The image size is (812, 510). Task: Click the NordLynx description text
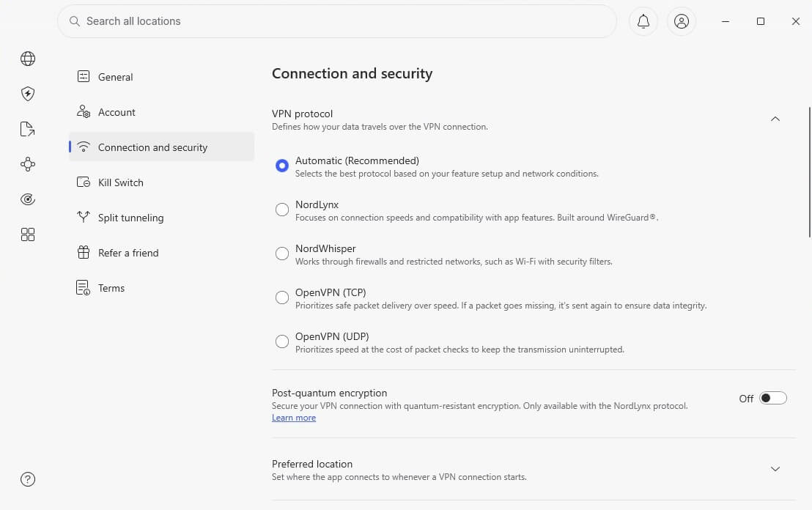pyautogui.click(x=476, y=218)
